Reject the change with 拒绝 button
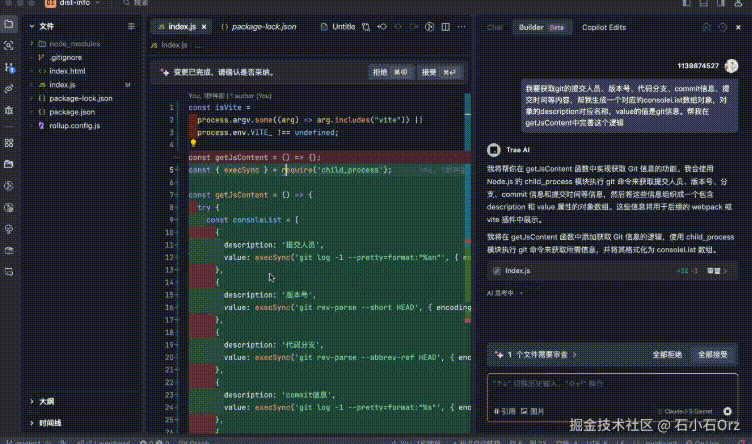The height and width of the screenshot is (444, 752). pyautogui.click(x=390, y=72)
